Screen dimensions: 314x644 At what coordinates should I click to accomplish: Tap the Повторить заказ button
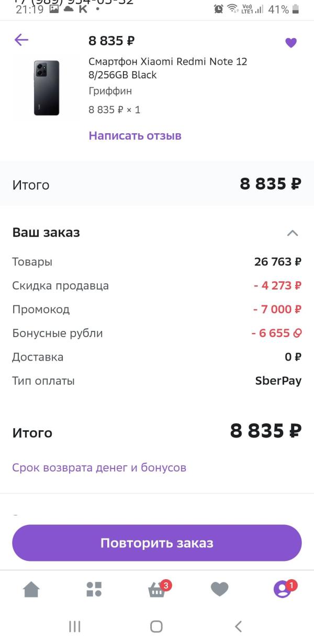click(x=157, y=543)
